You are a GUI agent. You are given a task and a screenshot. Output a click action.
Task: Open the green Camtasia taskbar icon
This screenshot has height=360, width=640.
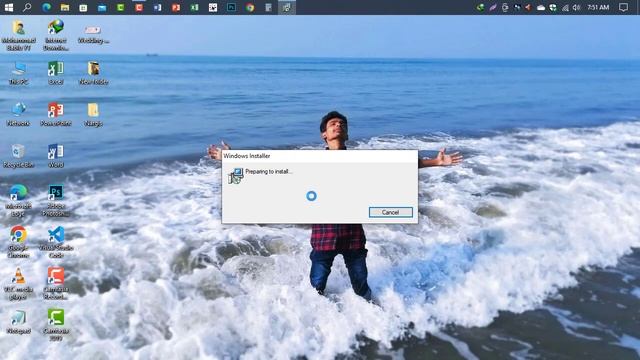pyautogui.click(x=120, y=7)
